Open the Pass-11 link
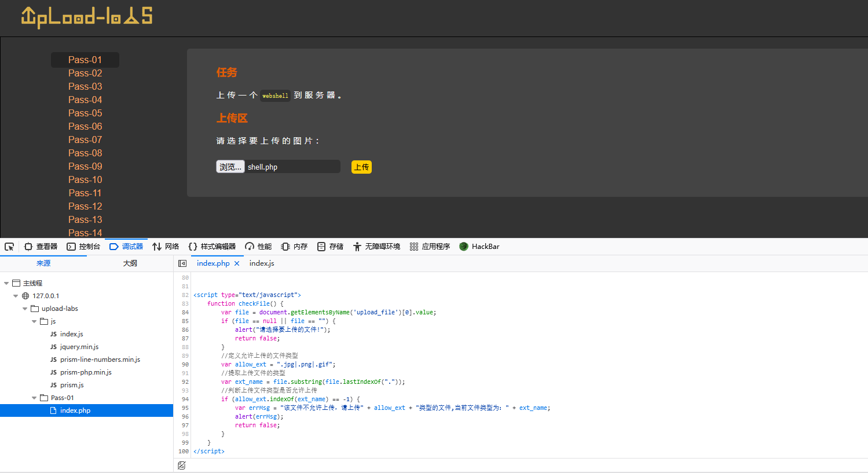 [x=85, y=193]
